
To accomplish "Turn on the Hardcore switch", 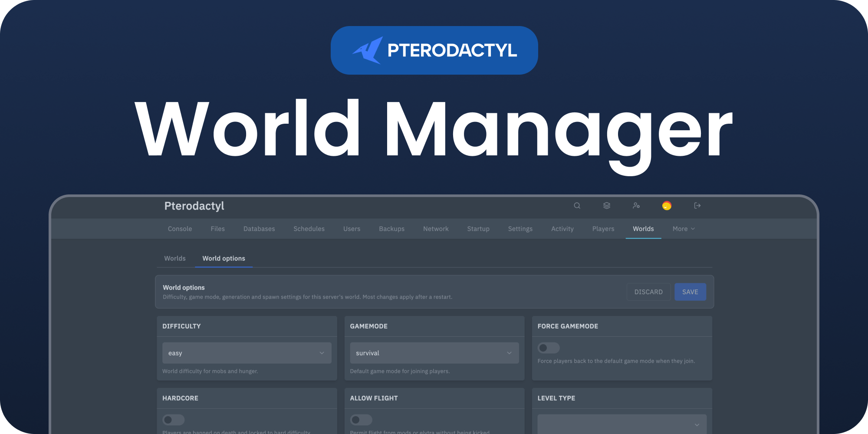I will 174,420.
